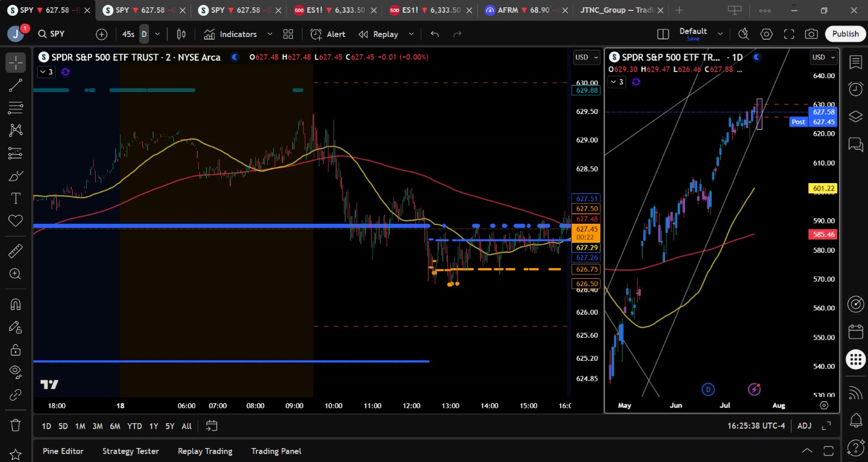868x462 pixels.
Task: Open quick search with the lightning magnifier
Action: 744,34
